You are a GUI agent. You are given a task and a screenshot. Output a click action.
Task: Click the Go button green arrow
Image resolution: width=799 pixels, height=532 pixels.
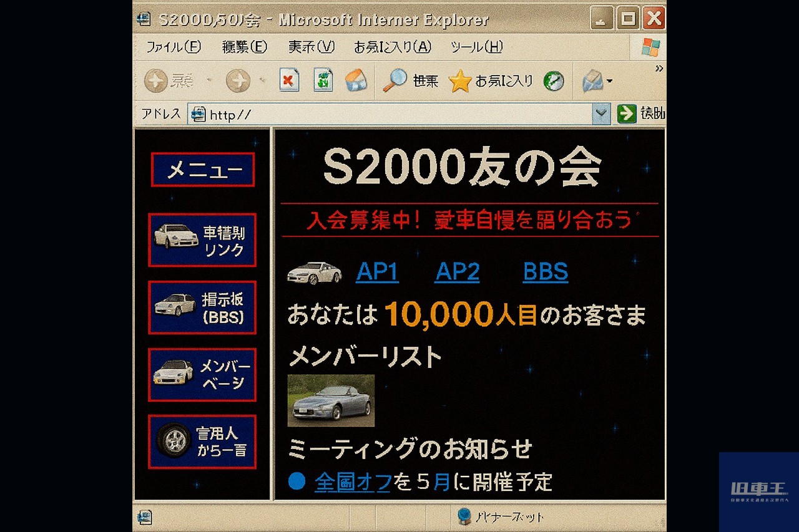(x=627, y=114)
